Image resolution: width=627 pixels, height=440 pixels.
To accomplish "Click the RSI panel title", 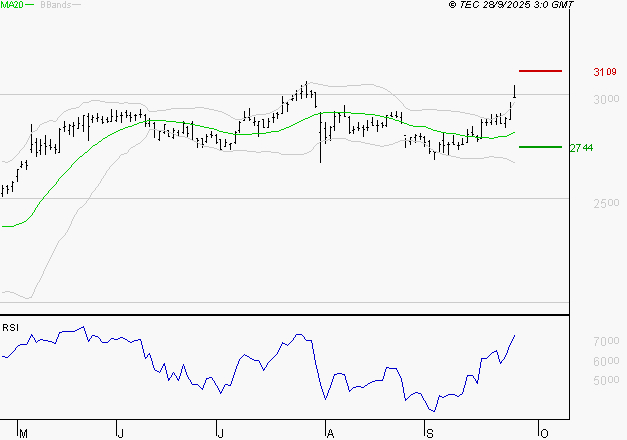I will point(10,327).
